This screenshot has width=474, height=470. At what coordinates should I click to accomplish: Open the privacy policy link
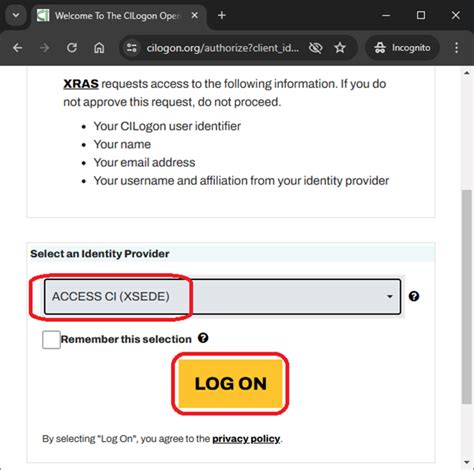(x=246, y=439)
